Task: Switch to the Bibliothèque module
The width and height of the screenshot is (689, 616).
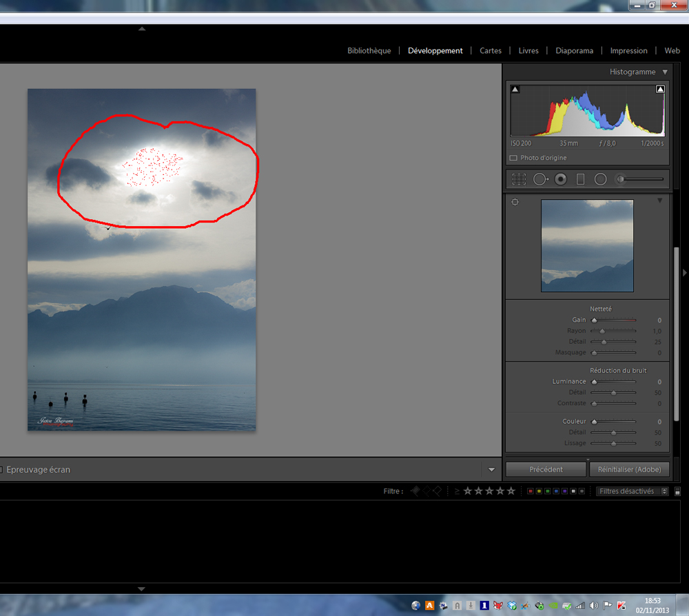Action: tap(369, 50)
